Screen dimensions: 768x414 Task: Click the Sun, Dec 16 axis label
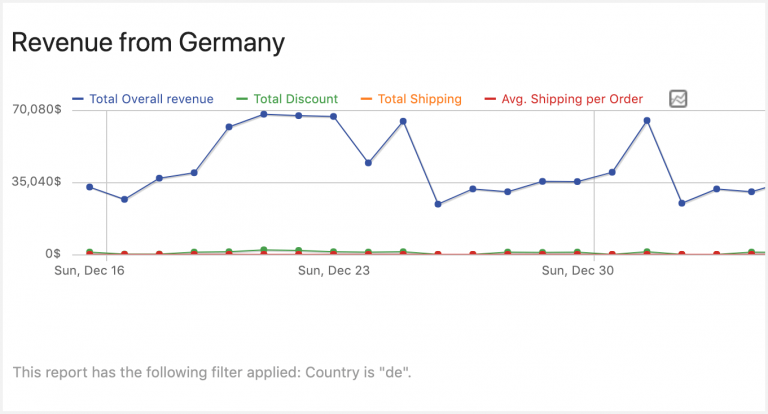coord(90,270)
